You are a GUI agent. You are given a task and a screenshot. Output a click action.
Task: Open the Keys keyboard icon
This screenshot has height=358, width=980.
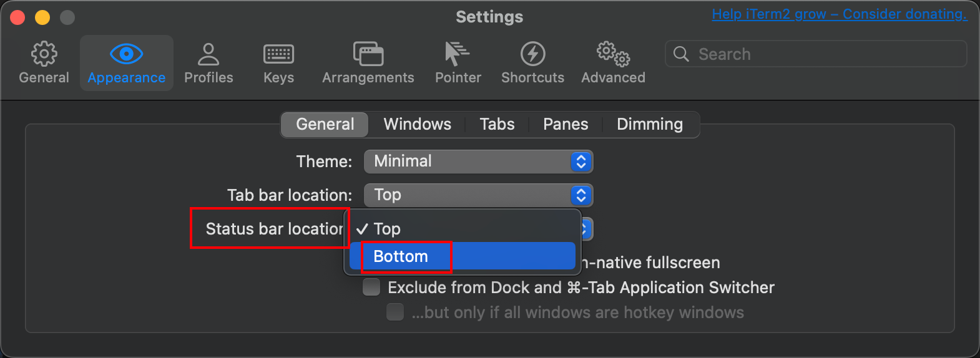click(x=278, y=54)
